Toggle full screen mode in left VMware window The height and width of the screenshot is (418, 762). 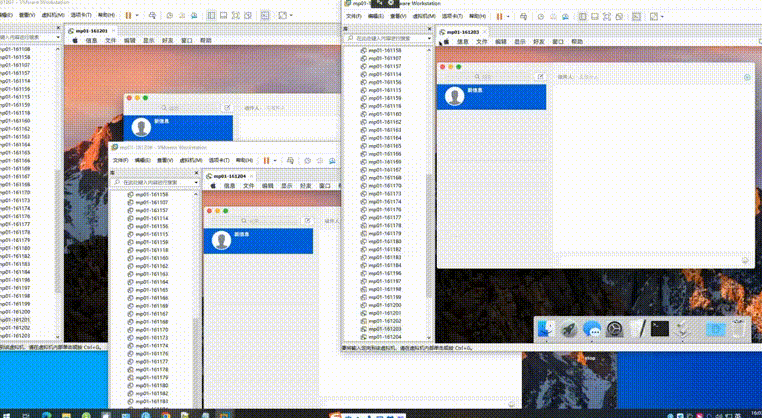point(235,16)
